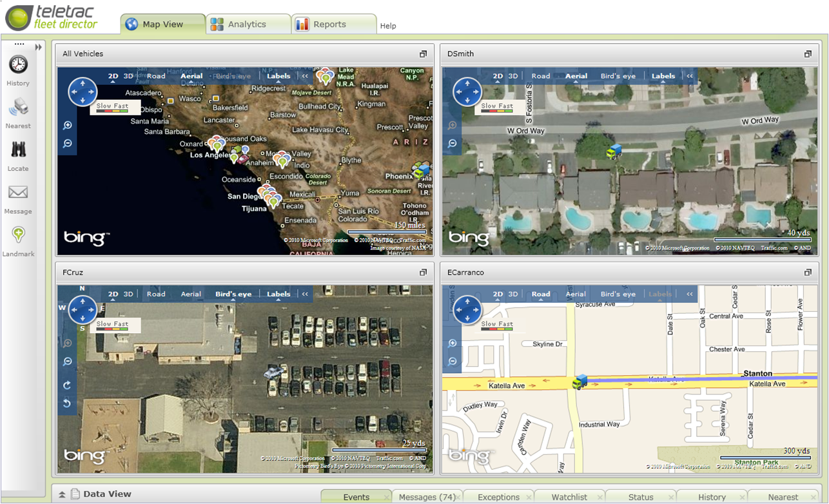The image size is (829, 504).
Task: Toggle Labels on the All Vehicles map
Action: [278, 75]
